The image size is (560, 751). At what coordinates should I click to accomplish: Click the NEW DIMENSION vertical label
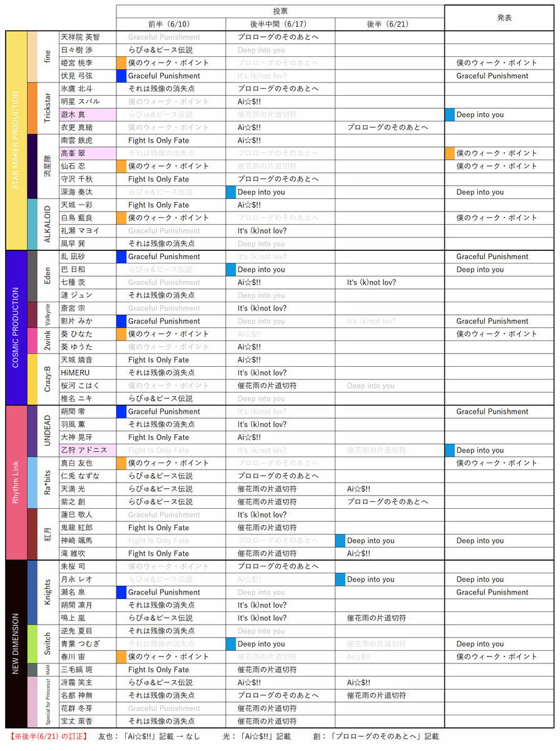tap(16, 644)
